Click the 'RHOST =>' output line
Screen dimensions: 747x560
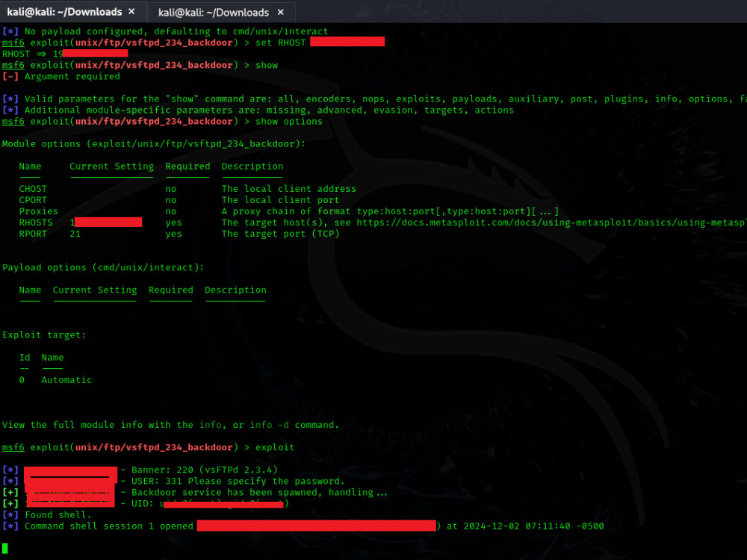tap(65, 54)
